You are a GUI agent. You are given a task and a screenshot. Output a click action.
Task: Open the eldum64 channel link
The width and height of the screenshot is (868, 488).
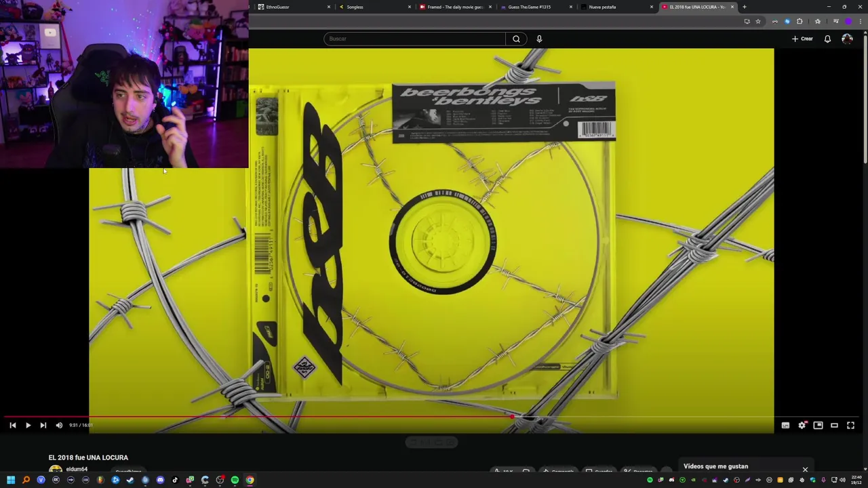[x=77, y=469]
